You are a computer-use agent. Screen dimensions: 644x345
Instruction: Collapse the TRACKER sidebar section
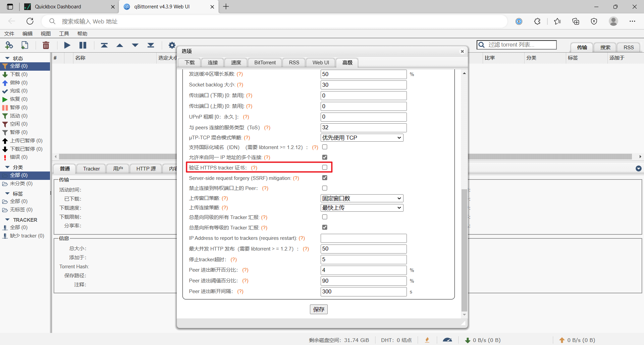click(x=7, y=220)
